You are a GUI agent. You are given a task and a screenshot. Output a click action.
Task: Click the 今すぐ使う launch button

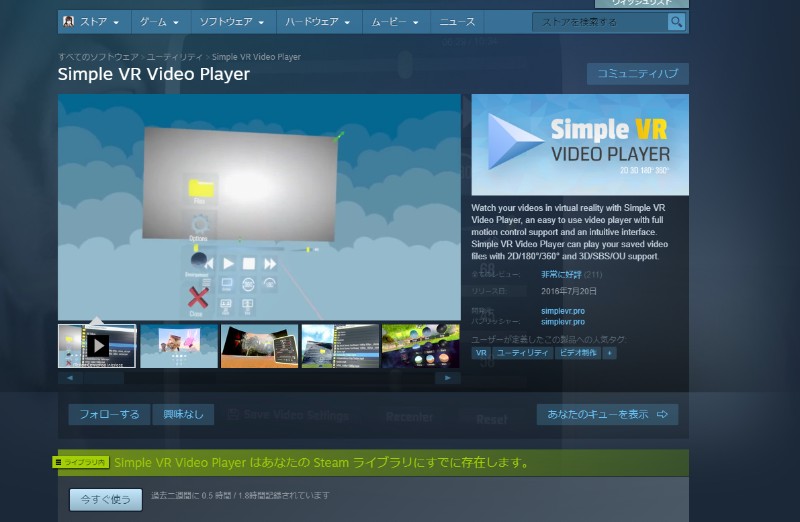pos(106,500)
